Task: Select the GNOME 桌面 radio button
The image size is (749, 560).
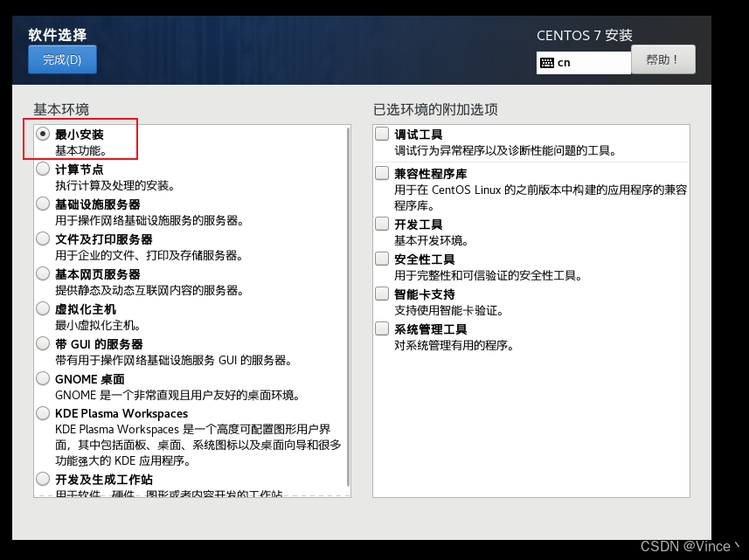Action: 43,378
